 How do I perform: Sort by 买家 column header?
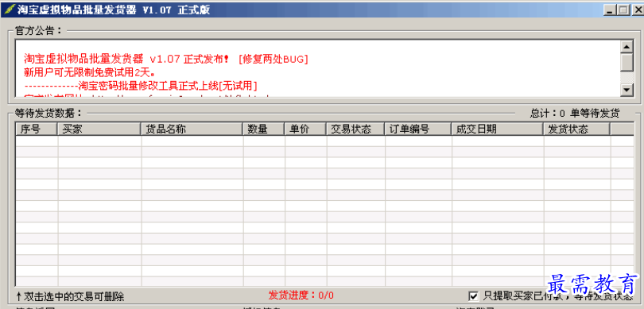point(99,129)
